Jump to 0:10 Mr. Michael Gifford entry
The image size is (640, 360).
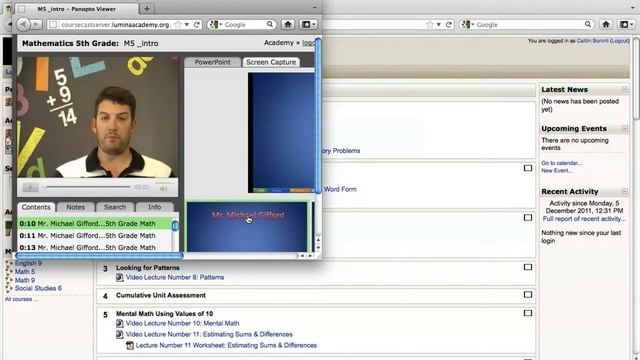[95, 224]
